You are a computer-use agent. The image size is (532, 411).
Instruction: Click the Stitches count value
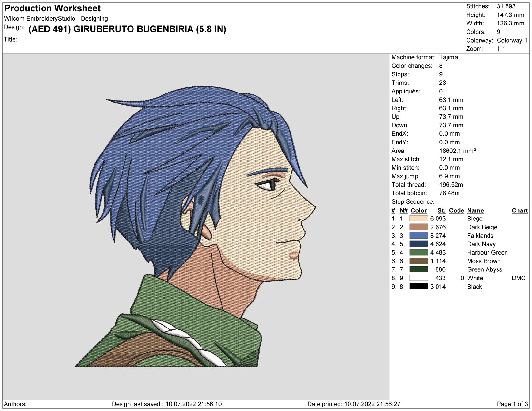point(506,6)
